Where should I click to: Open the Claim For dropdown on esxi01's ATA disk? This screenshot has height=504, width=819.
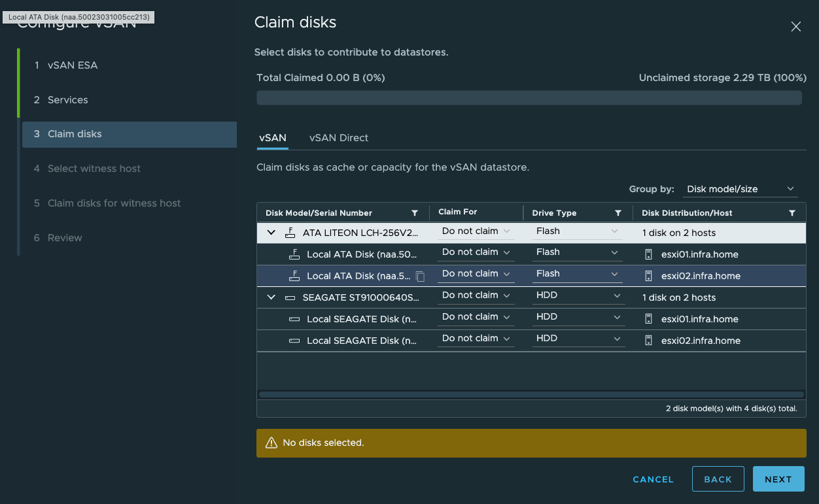tap(476, 252)
